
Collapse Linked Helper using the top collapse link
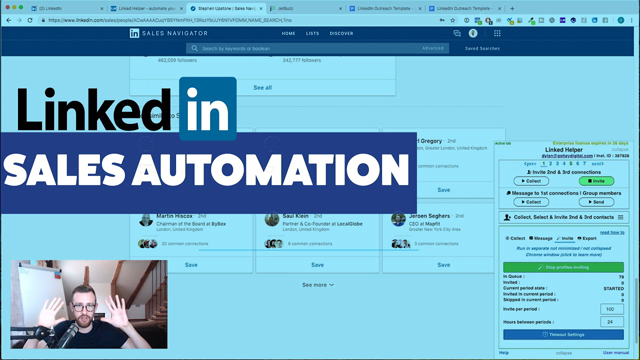(x=620, y=149)
